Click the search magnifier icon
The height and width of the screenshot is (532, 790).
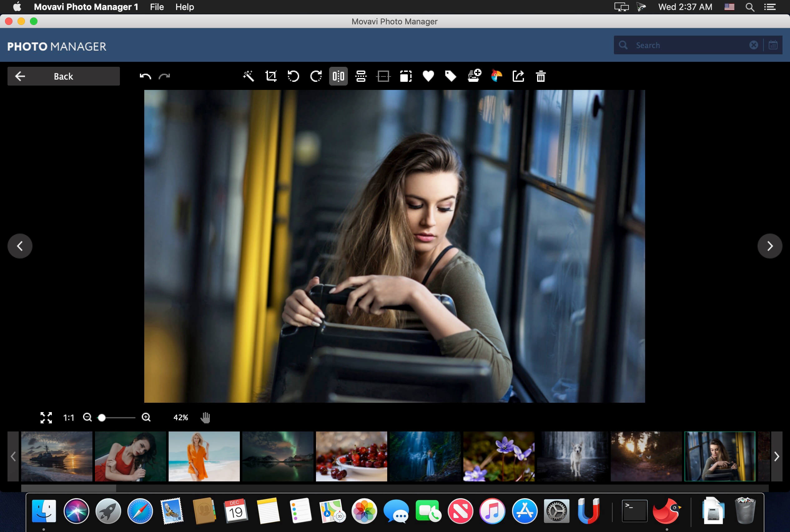pyautogui.click(x=623, y=45)
